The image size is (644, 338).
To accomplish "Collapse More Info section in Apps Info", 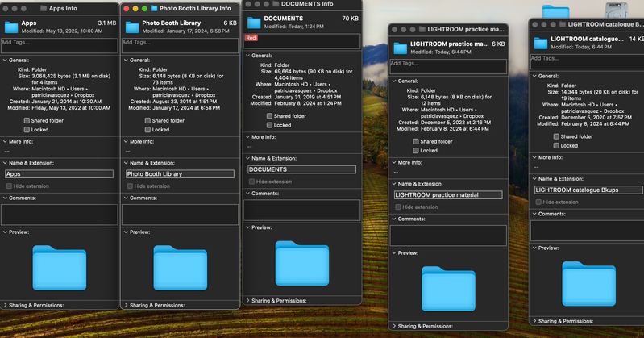I will 6,141.
